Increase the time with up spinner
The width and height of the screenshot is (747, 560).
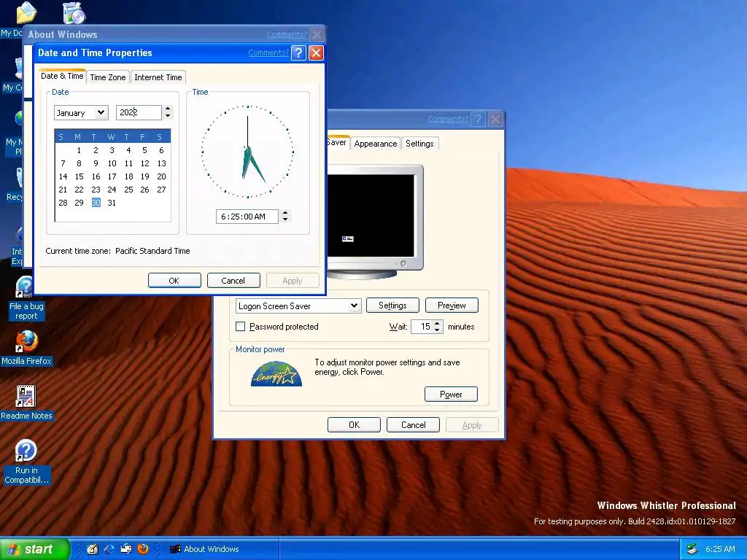coord(285,214)
